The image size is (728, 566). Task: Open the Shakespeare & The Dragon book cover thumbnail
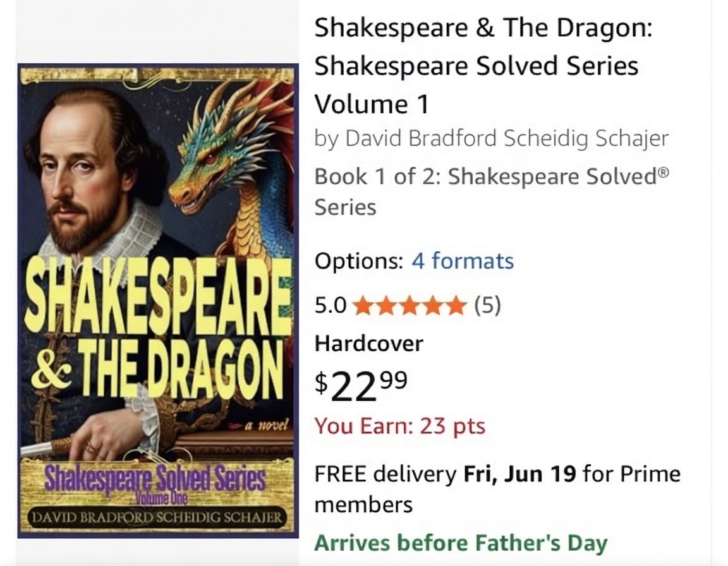[x=158, y=301]
